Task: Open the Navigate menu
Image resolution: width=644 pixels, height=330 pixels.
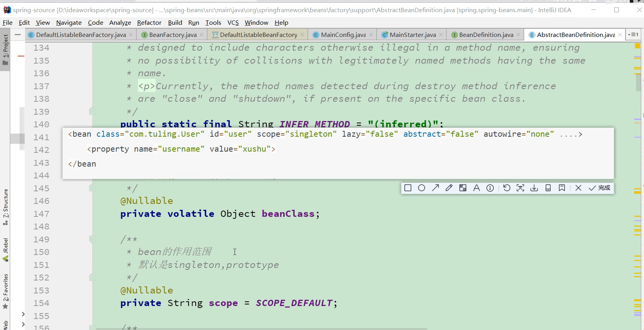Action: [69, 23]
